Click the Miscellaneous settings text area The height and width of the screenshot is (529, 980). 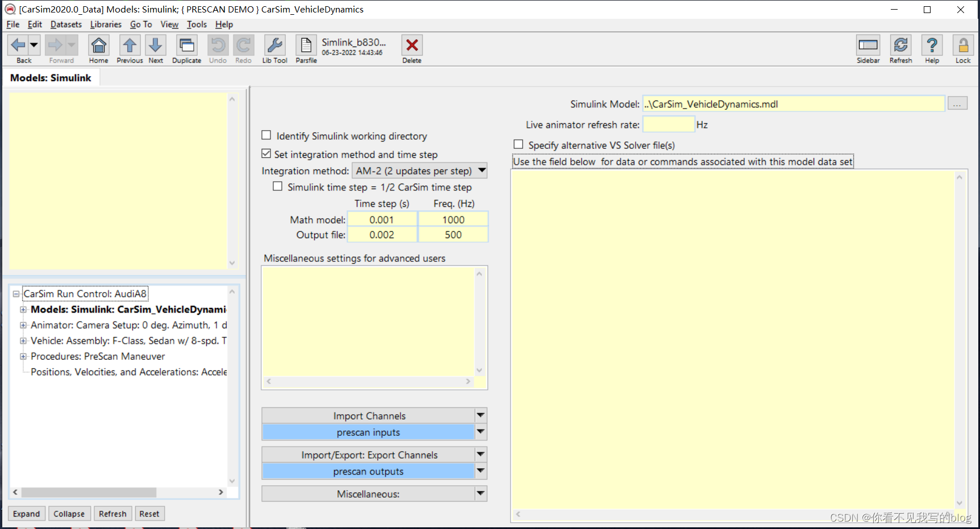coord(368,322)
